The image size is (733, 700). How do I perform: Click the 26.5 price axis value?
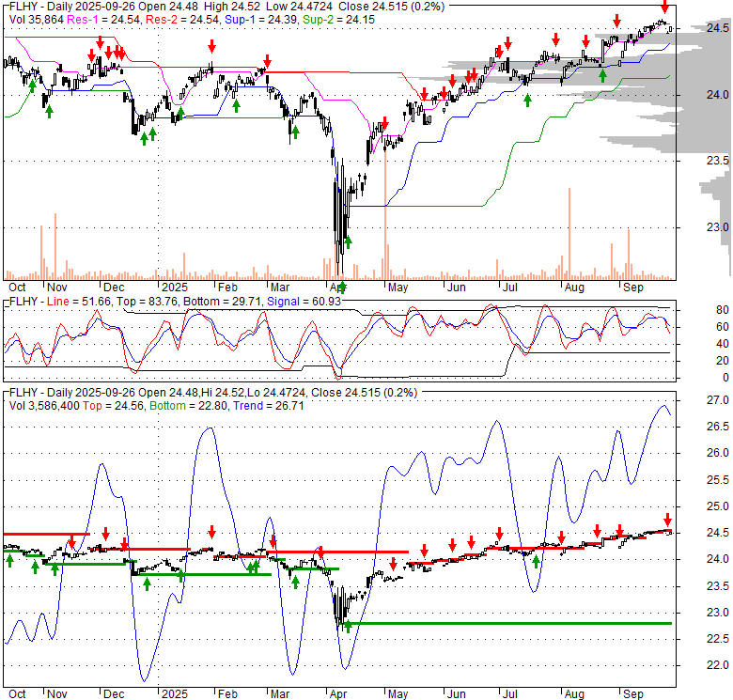pos(718,427)
